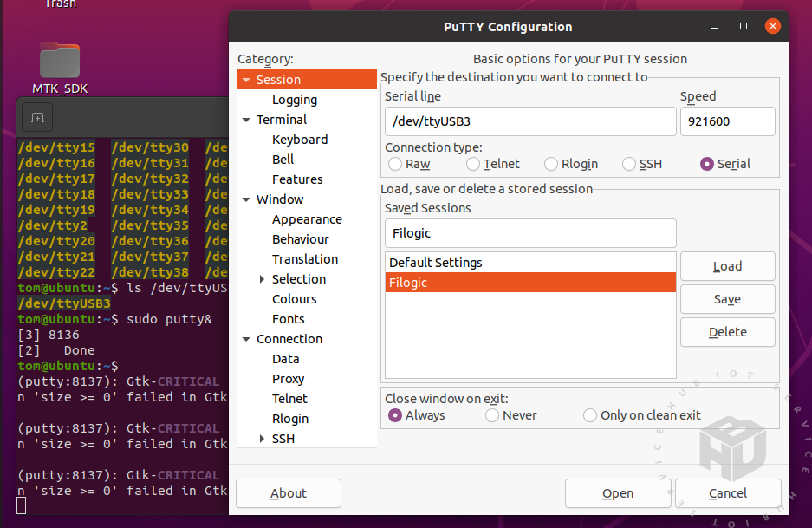The width and height of the screenshot is (812, 528).
Task: Select the Raw connection type
Action: click(x=395, y=164)
